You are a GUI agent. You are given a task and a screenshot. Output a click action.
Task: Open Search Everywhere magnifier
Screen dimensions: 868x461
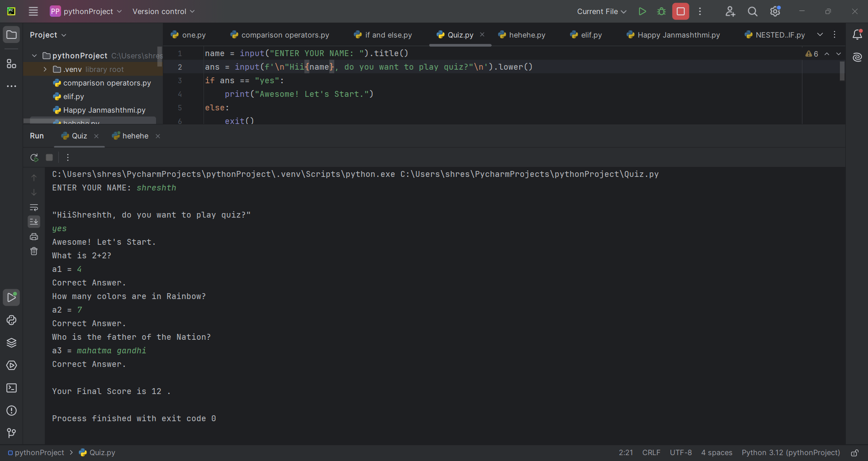[753, 11]
